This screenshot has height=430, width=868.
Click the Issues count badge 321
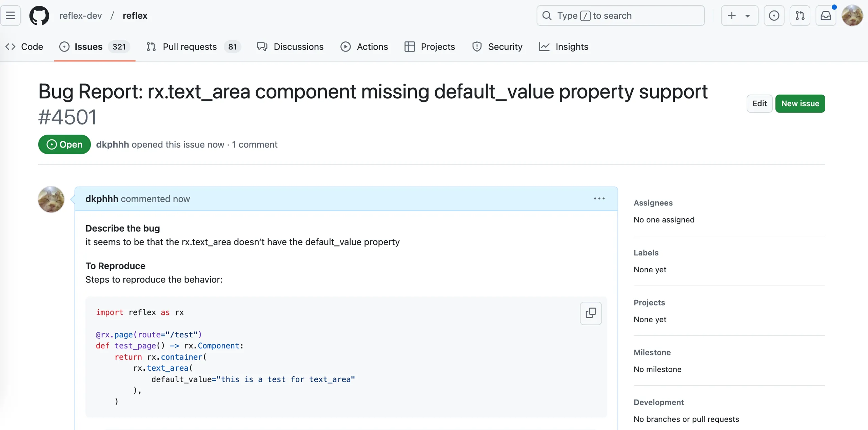point(119,47)
